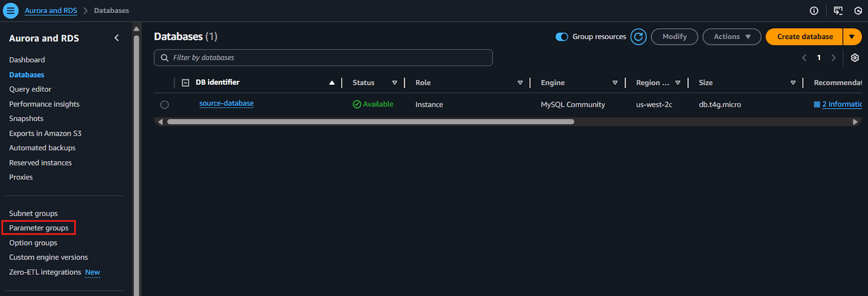Viewport: 868px width, 296px height.
Task: Click the db.t4g.micro size cell
Action: tap(720, 104)
